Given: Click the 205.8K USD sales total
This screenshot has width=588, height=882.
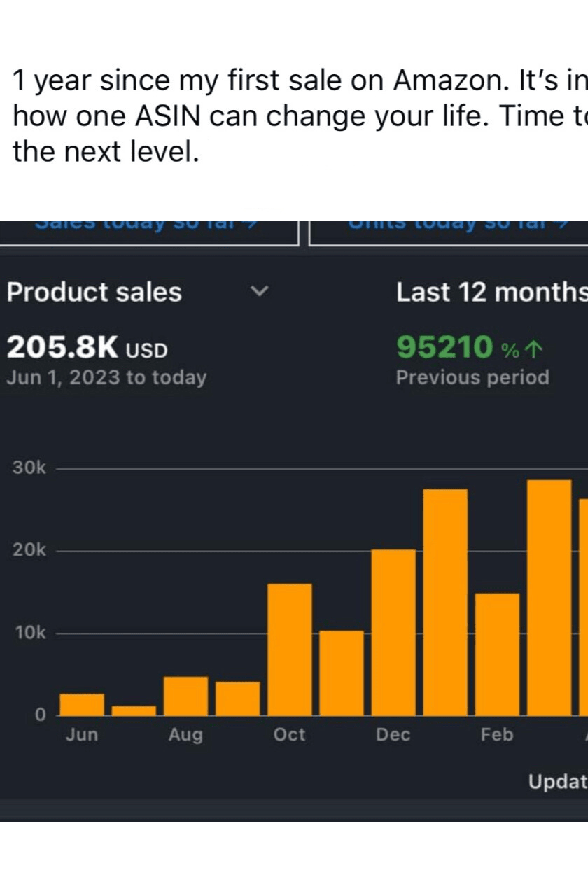Looking at the screenshot, I should pos(87,347).
